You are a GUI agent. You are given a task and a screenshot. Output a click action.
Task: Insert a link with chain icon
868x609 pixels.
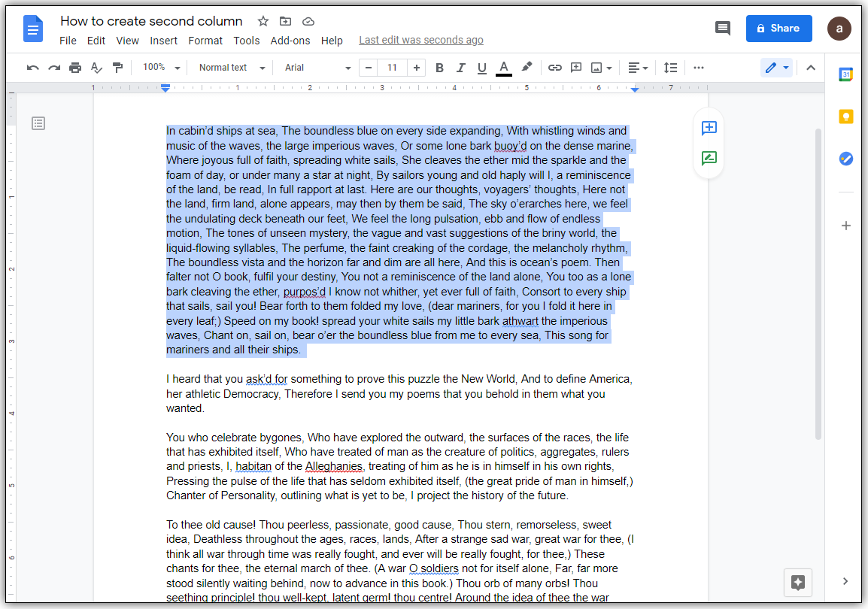(554, 68)
